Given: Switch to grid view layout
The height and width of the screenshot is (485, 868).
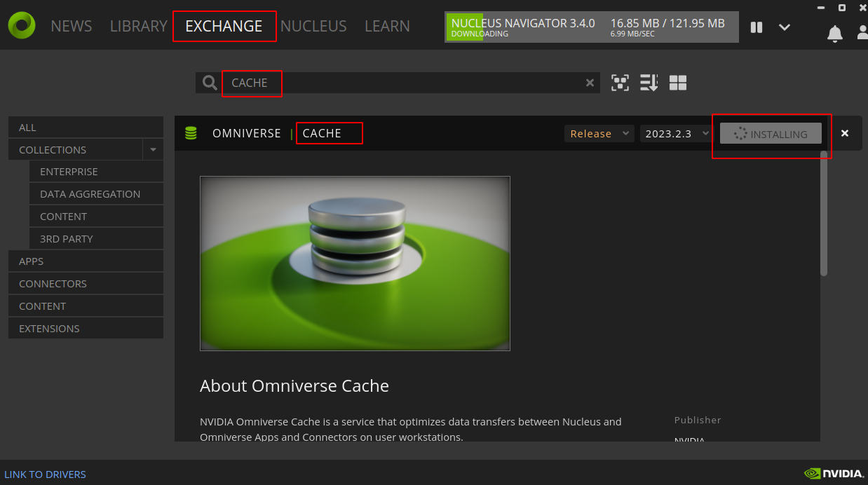Looking at the screenshot, I should pyautogui.click(x=678, y=83).
